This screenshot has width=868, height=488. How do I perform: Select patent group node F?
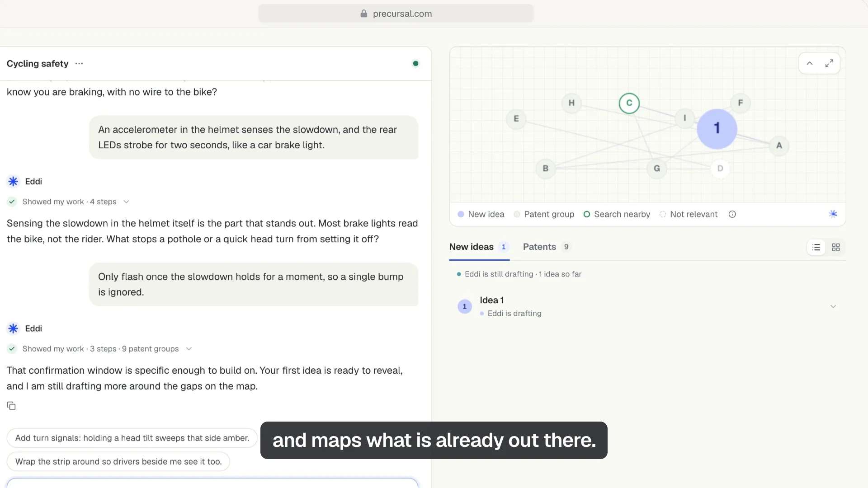pos(741,103)
